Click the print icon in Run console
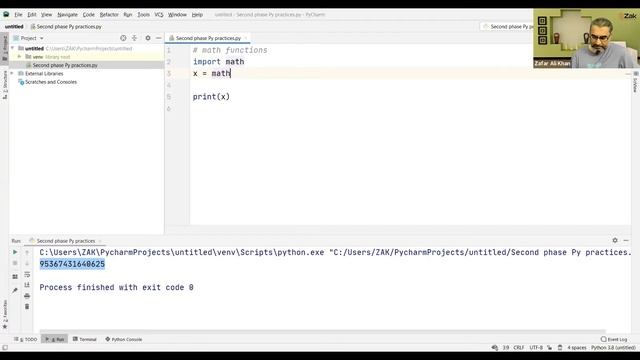 coord(27,296)
